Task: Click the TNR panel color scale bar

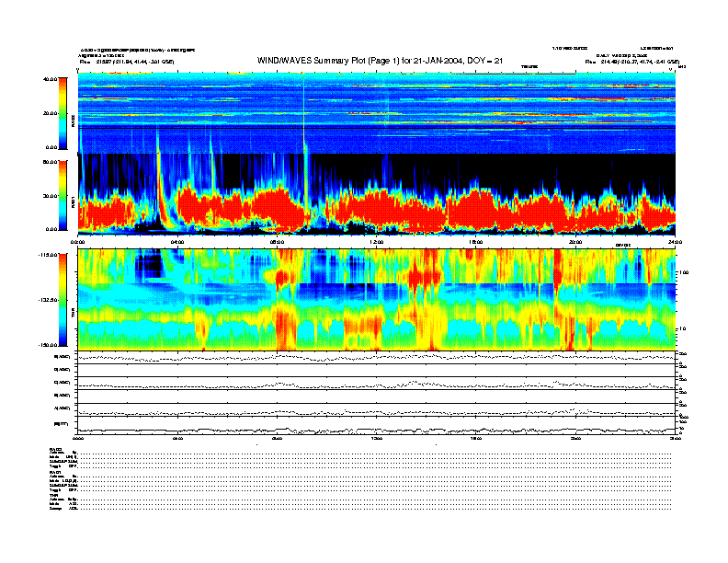Action: click(63, 301)
